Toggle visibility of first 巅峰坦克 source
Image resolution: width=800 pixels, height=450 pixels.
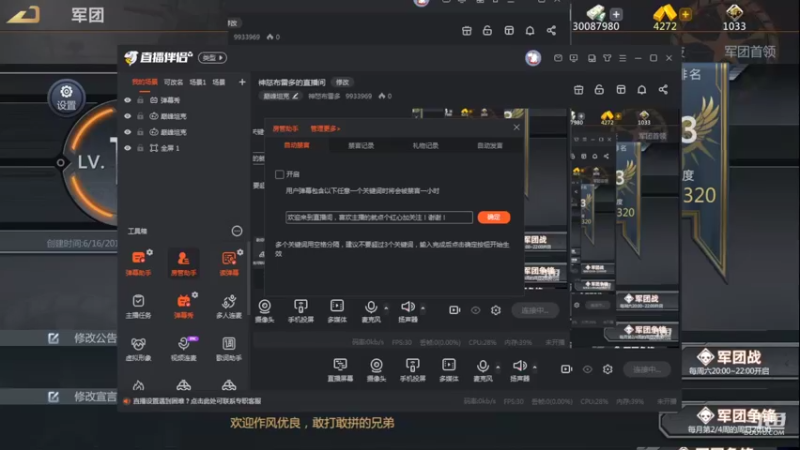coord(128,116)
